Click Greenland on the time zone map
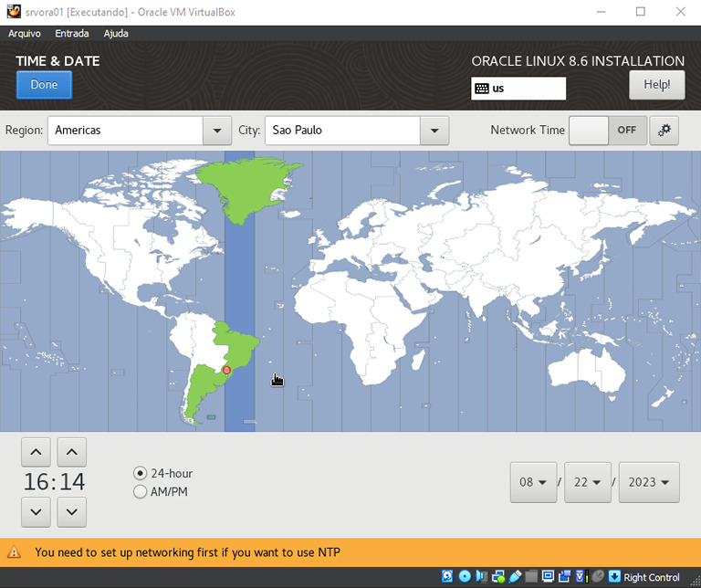The image size is (701, 588). (x=246, y=188)
